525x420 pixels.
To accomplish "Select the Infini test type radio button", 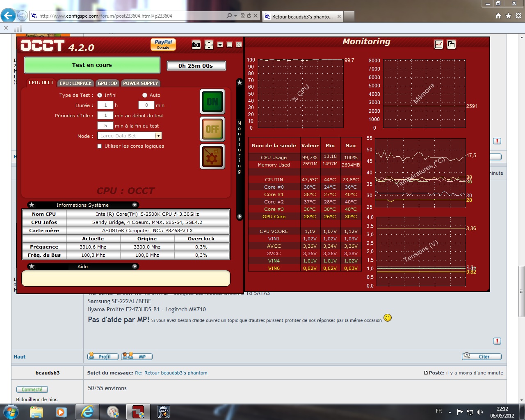I will 100,95.
